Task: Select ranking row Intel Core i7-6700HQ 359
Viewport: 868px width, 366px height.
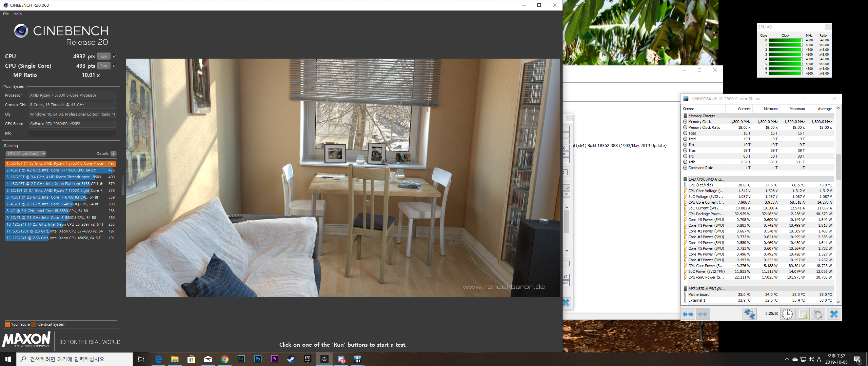Action: pyautogui.click(x=61, y=197)
